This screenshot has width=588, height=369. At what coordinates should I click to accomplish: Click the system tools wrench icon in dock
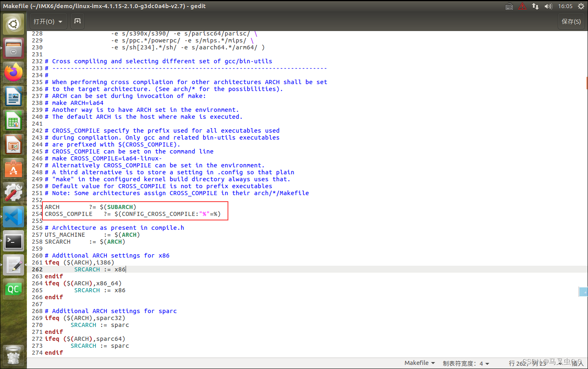point(13,193)
